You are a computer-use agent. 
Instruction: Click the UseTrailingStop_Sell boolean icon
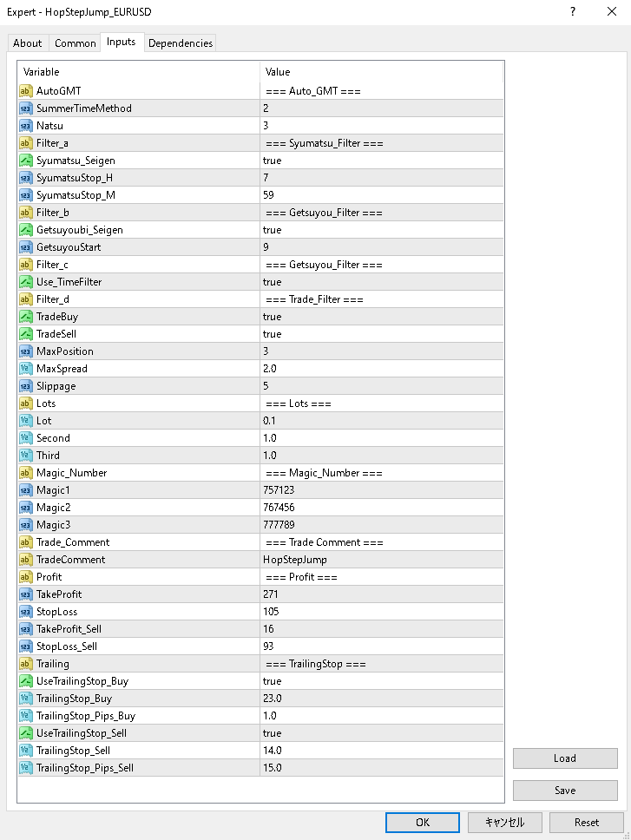click(x=25, y=733)
